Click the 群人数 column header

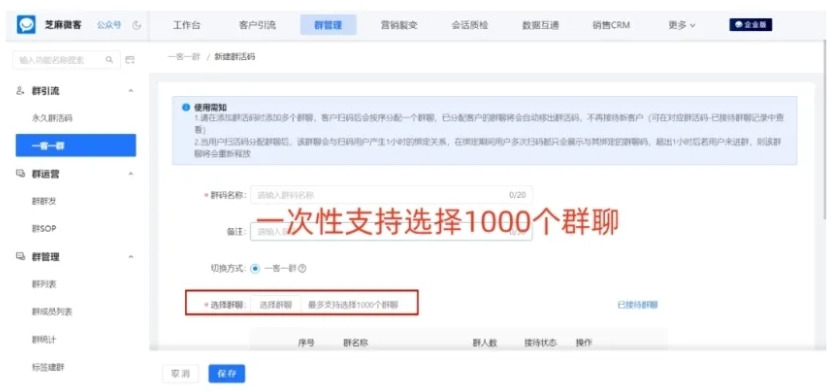coord(485,343)
